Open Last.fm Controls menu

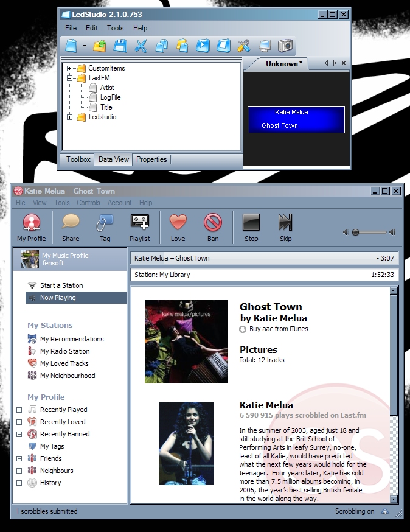pos(88,203)
